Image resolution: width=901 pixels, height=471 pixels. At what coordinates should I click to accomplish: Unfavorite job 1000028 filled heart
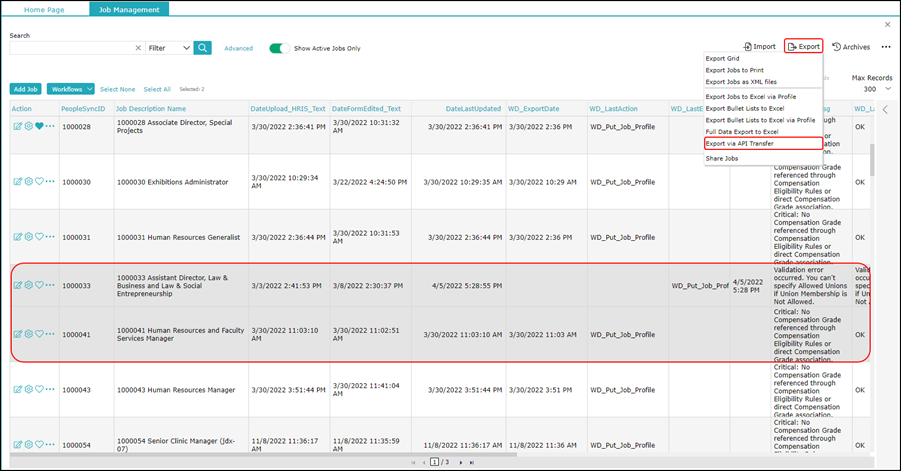pos(39,126)
